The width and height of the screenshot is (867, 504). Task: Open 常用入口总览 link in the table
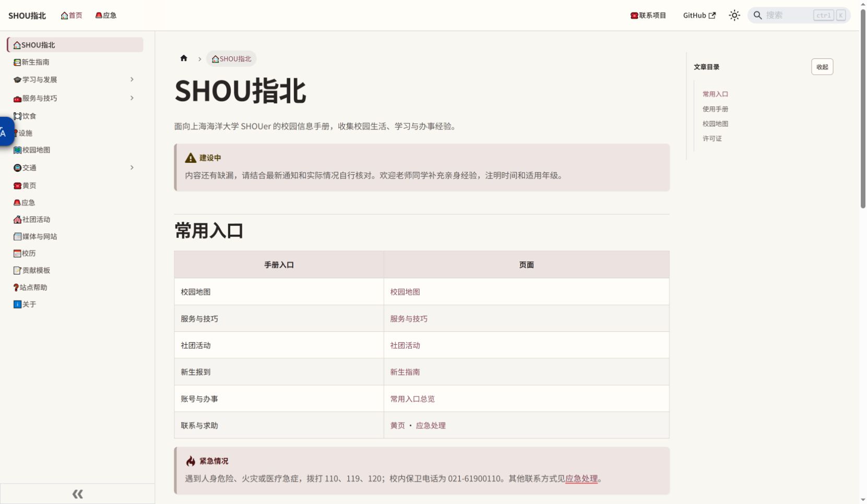(412, 399)
